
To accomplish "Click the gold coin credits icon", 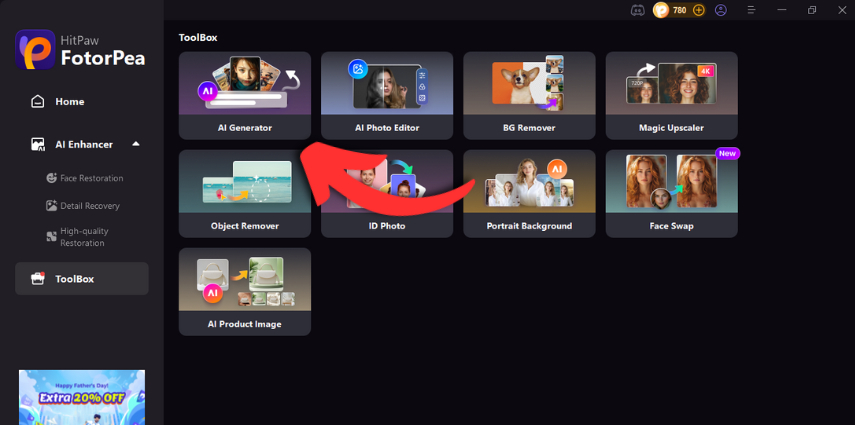I will click(661, 10).
